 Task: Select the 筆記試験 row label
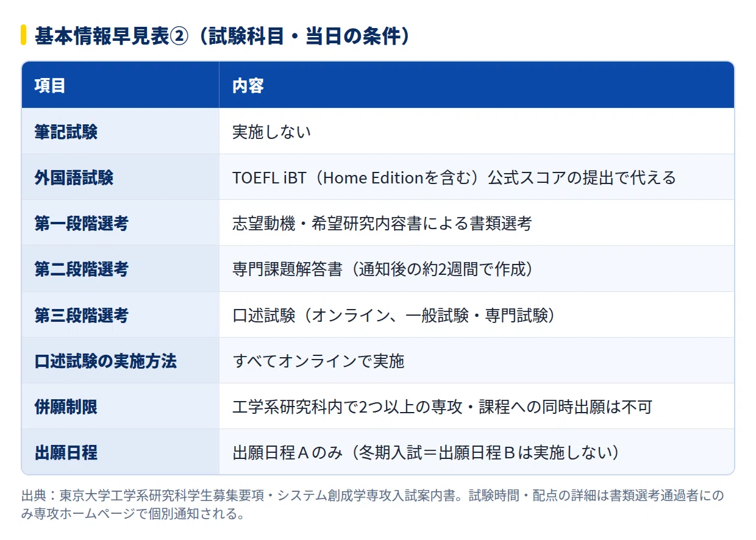[121, 132]
